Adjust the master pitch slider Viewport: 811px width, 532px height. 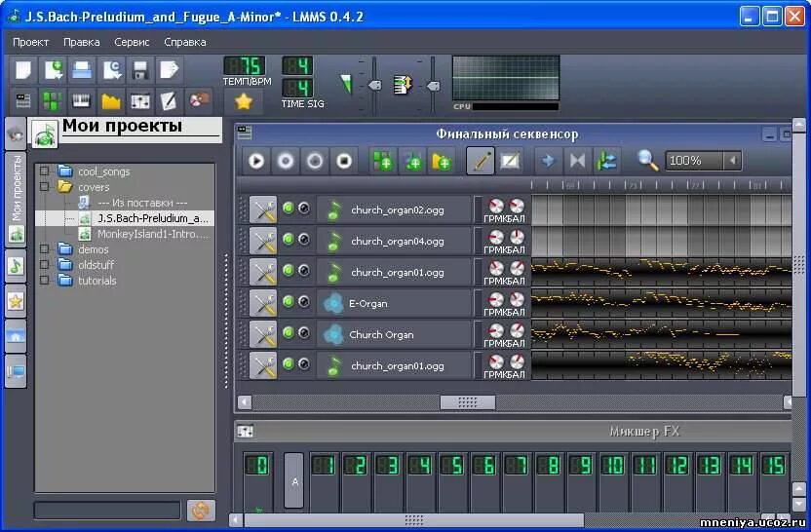434,86
